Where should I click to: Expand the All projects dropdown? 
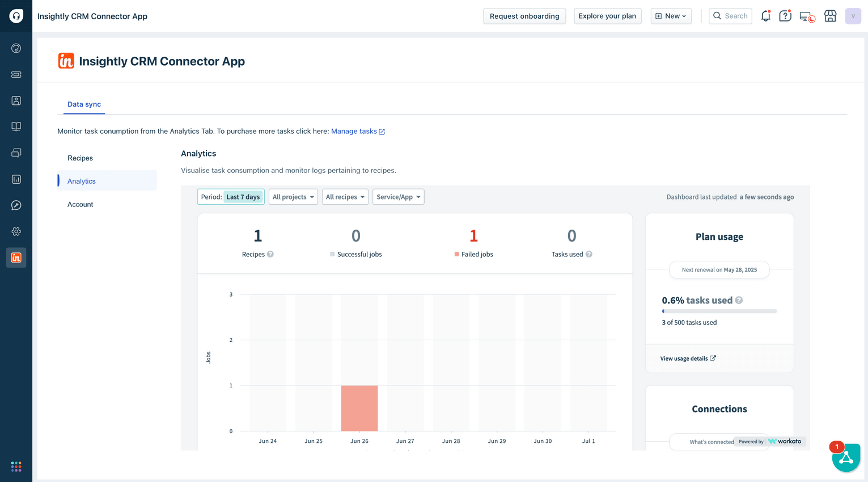pos(293,197)
